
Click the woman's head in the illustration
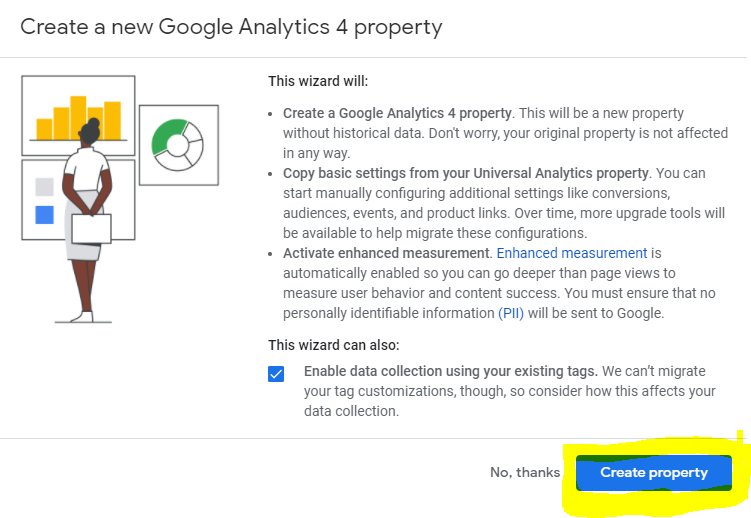click(x=93, y=132)
